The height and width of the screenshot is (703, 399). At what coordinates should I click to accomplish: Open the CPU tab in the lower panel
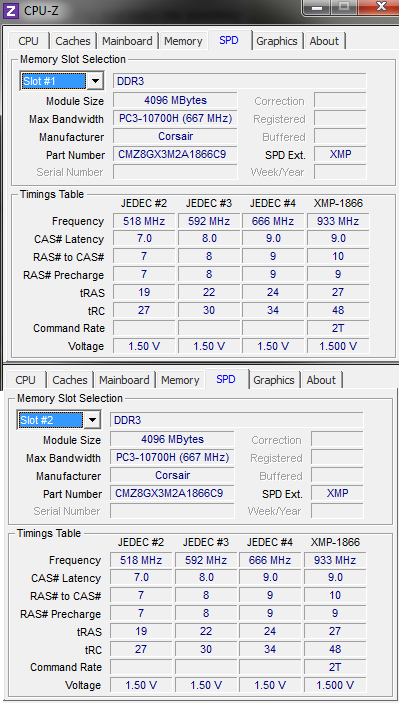(25, 380)
